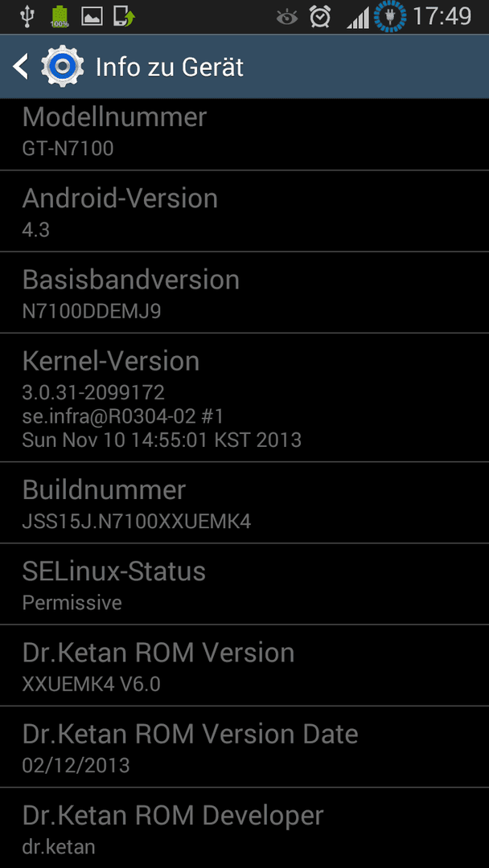Tap the Buildnummer JSS15J.N7100XXUEMK4 entry
The width and height of the screenshot is (489, 868).
point(244,502)
